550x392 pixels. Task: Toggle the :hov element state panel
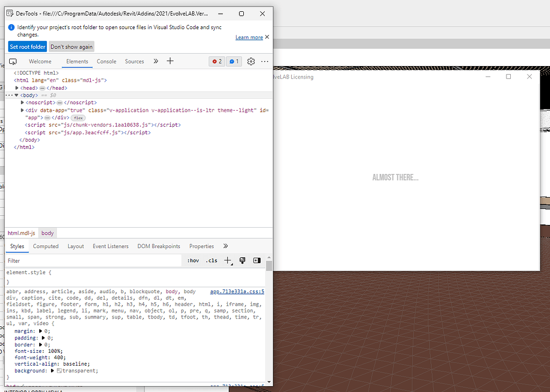(193, 261)
